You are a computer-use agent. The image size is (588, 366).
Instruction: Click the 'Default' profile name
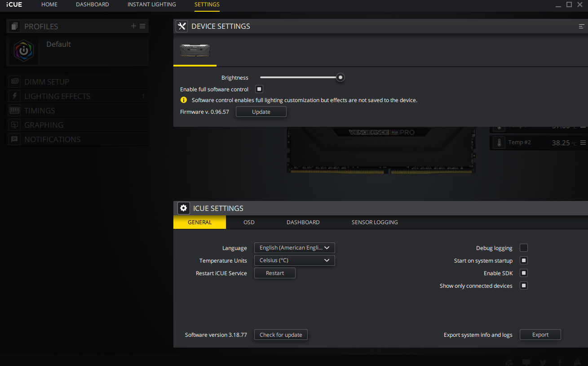click(x=58, y=44)
